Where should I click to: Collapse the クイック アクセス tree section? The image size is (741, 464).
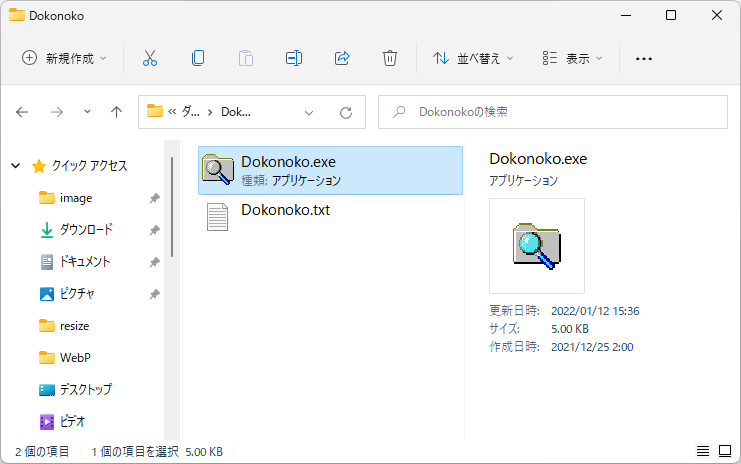pos(16,166)
